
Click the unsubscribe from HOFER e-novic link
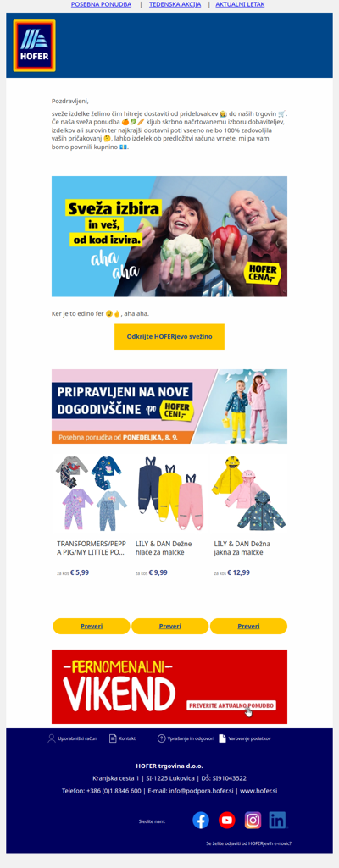pos(248,843)
